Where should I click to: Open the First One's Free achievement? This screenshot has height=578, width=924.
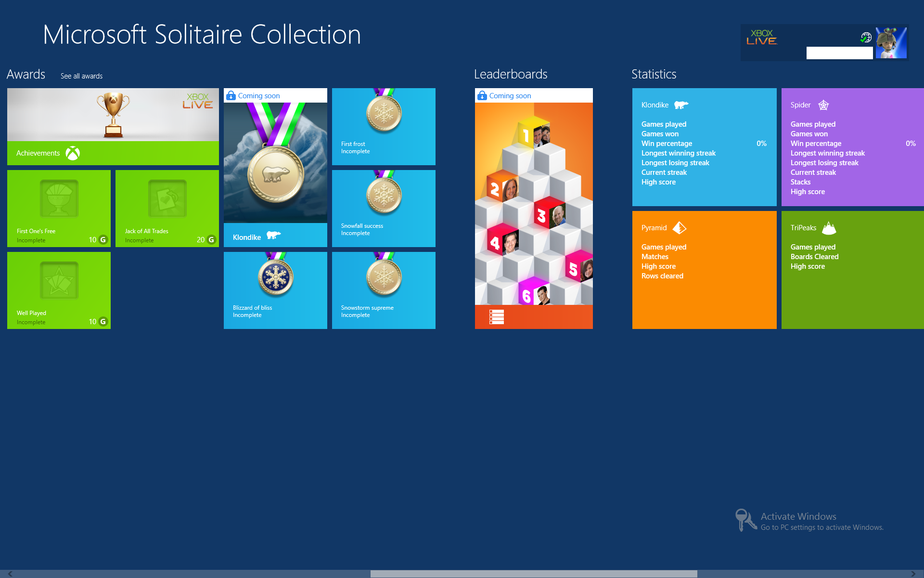pyautogui.click(x=59, y=209)
